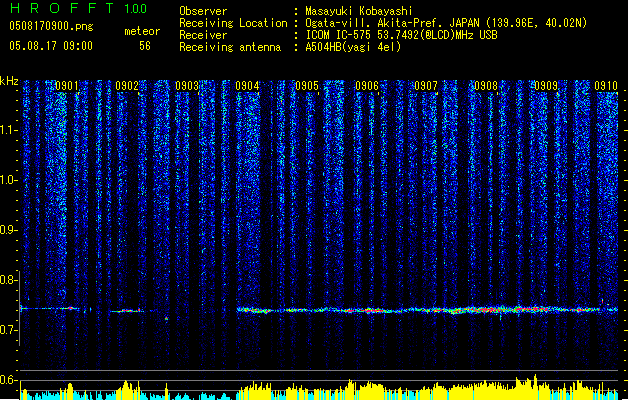Click the 0.9 kHz axis label

tap(8, 230)
